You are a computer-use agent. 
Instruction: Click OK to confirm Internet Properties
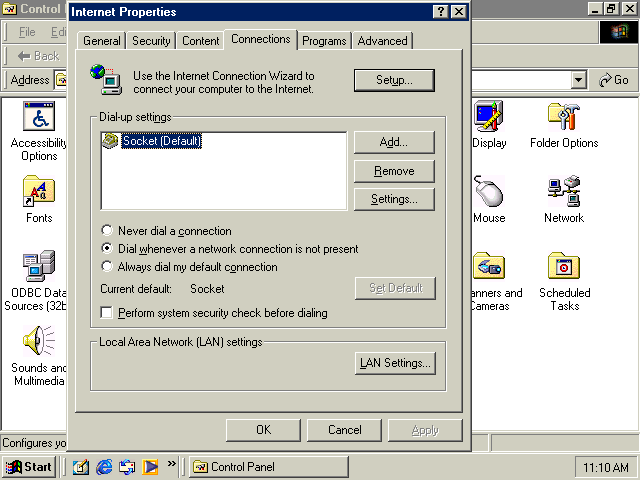click(x=263, y=430)
